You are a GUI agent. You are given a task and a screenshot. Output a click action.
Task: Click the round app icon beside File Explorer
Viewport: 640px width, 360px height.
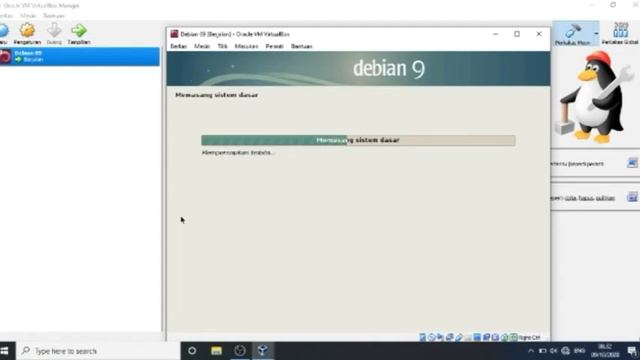tap(240, 351)
